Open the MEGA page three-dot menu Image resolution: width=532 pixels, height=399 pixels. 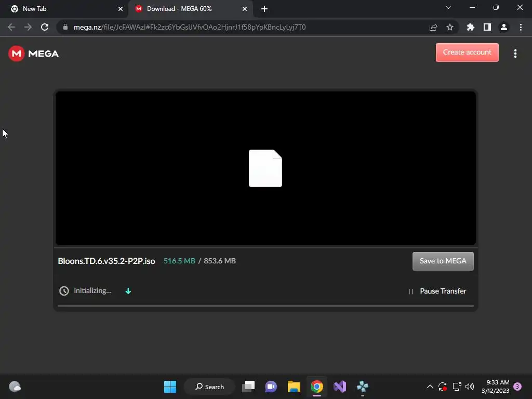515,54
